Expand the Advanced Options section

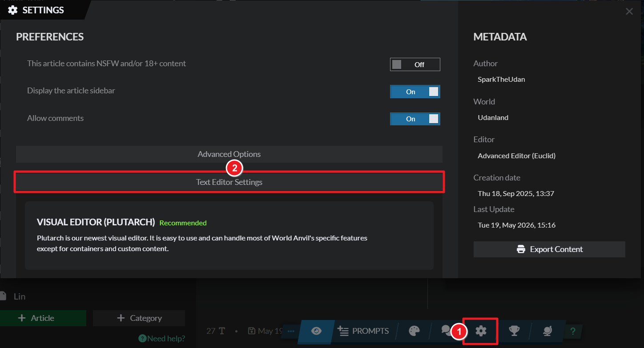pyautogui.click(x=229, y=154)
